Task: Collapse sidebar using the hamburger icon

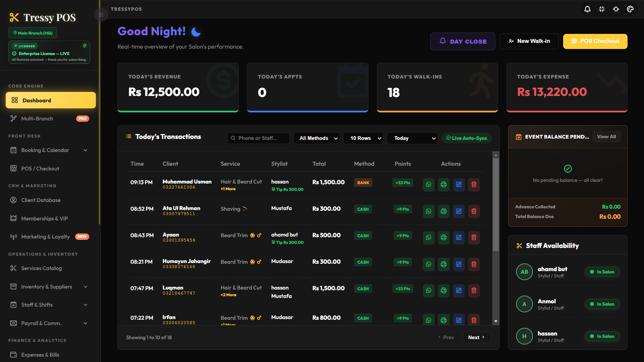Action: [101, 15]
